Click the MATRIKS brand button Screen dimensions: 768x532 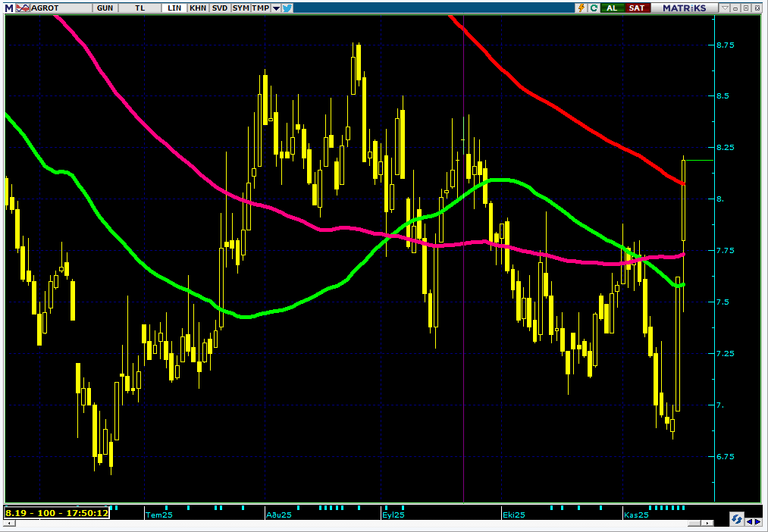click(x=685, y=8)
